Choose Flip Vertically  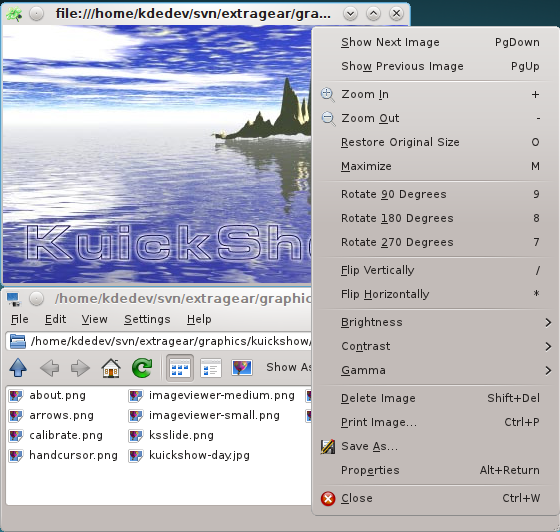coord(436,270)
